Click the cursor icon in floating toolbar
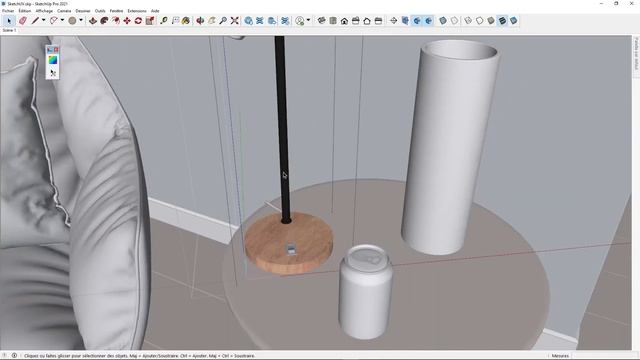640x360 pixels. point(53,73)
